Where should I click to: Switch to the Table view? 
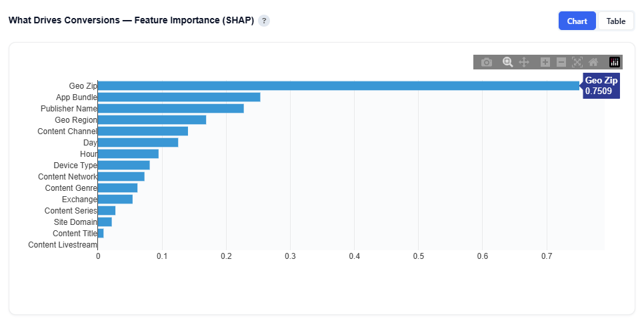[x=615, y=21]
